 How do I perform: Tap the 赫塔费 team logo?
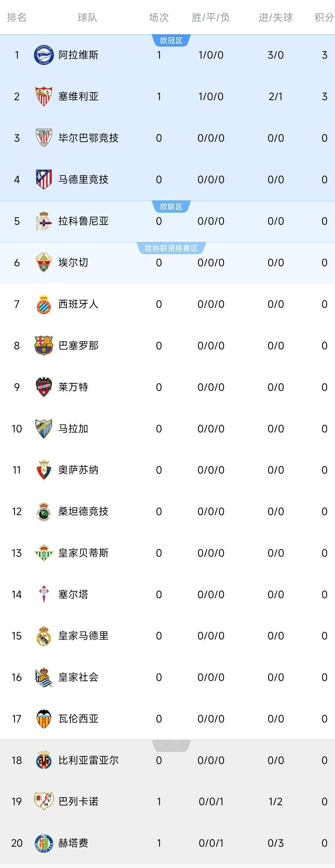(x=44, y=843)
